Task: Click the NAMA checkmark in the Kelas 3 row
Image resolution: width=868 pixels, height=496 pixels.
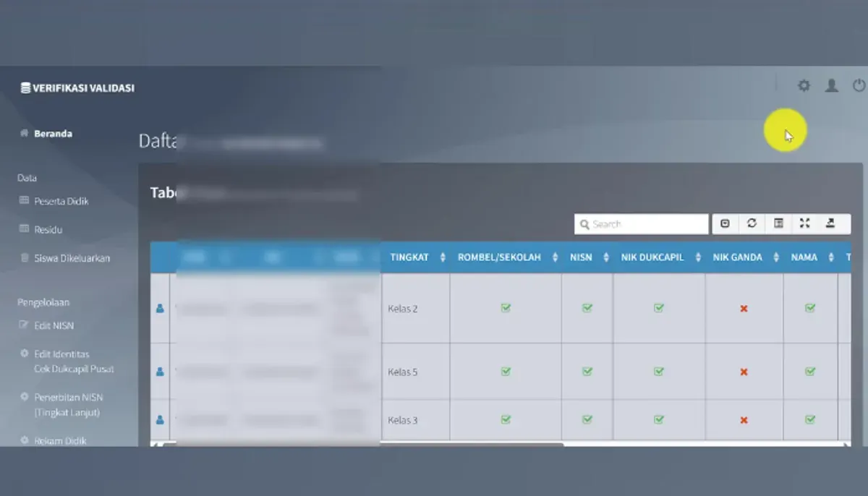Action: (x=810, y=419)
